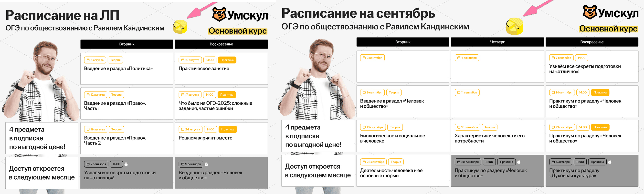Click the lock icon on the 5 октября card
644x194 pixels.
tap(610, 162)
